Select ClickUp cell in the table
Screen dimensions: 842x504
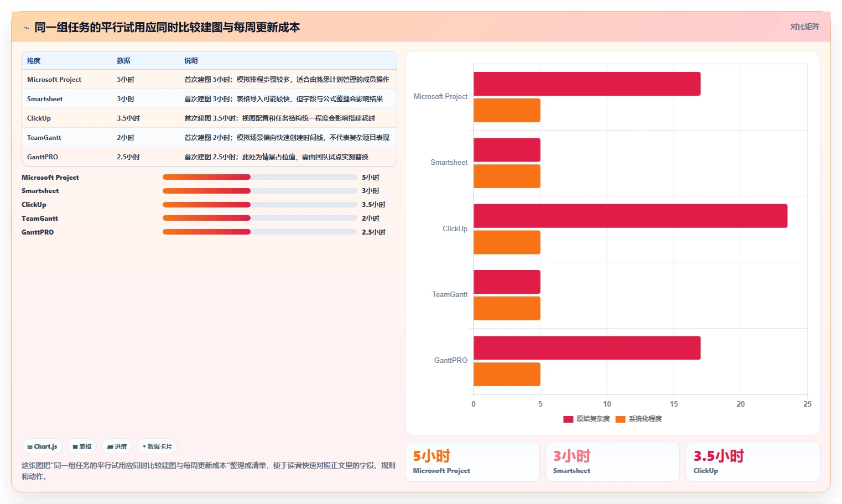(x=39, y=118)
